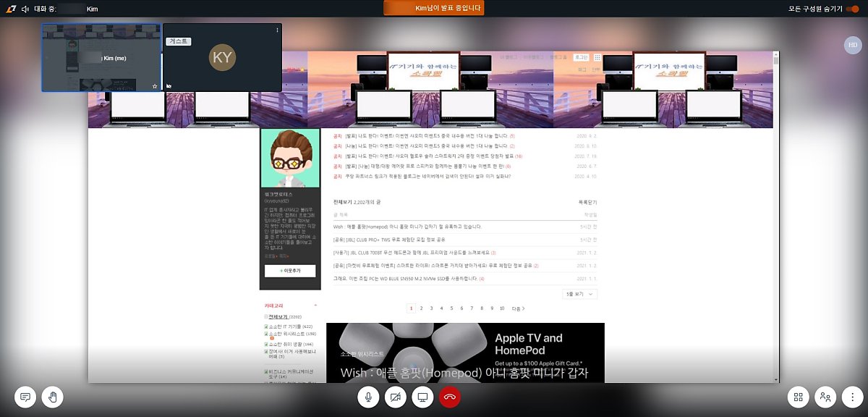Click the Apple TV and HomePod banner

click(465, 353)
